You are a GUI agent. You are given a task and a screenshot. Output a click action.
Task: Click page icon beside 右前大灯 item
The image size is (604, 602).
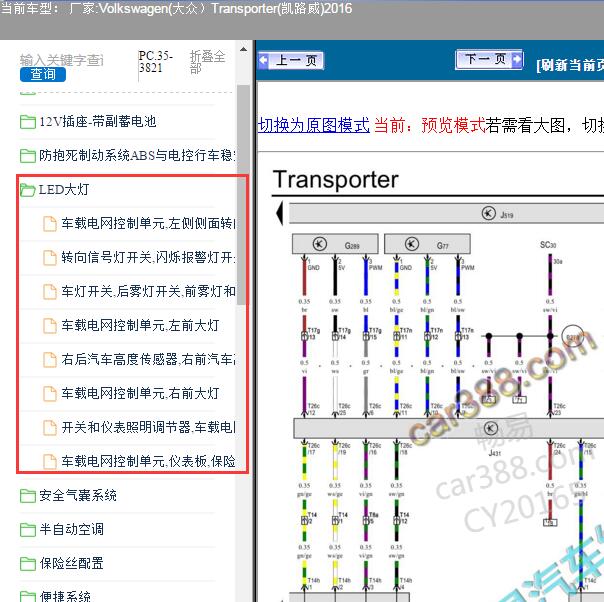50,393
